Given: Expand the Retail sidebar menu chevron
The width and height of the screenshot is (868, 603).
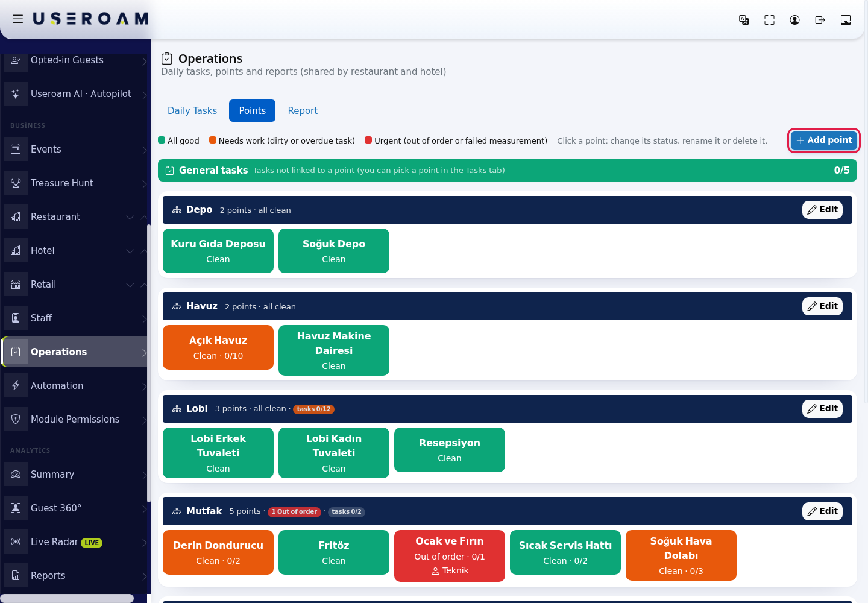Looking at the screenshot, I should pos(130,285).
